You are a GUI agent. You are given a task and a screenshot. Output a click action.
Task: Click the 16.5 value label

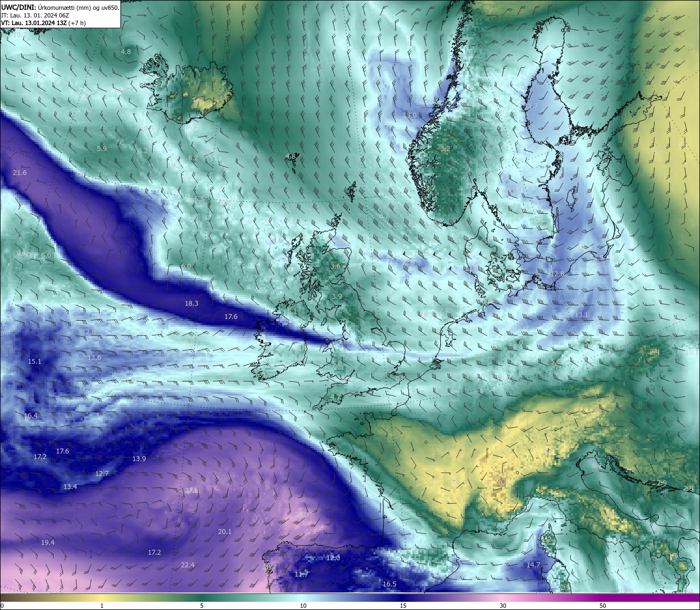(389, 584)
